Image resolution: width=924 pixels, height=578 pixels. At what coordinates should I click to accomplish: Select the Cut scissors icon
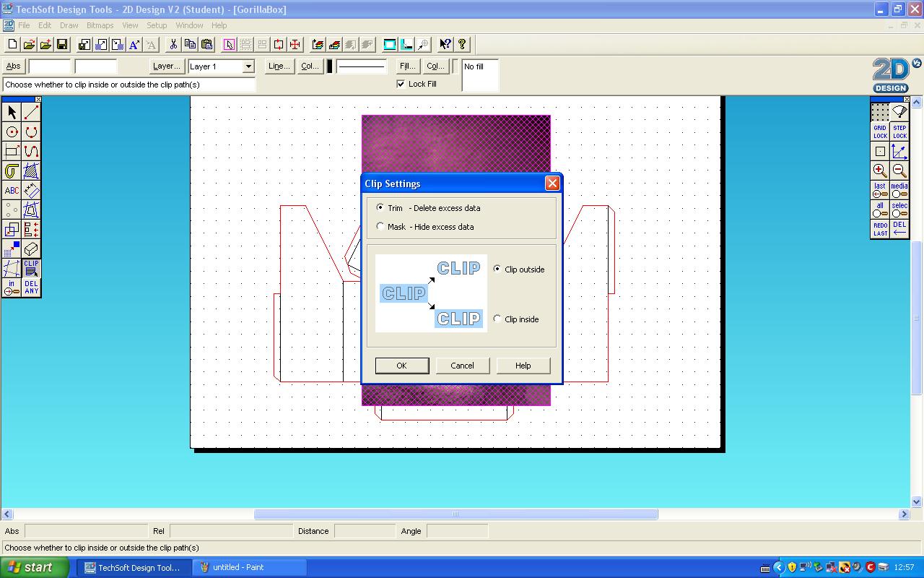click(173, 44)
